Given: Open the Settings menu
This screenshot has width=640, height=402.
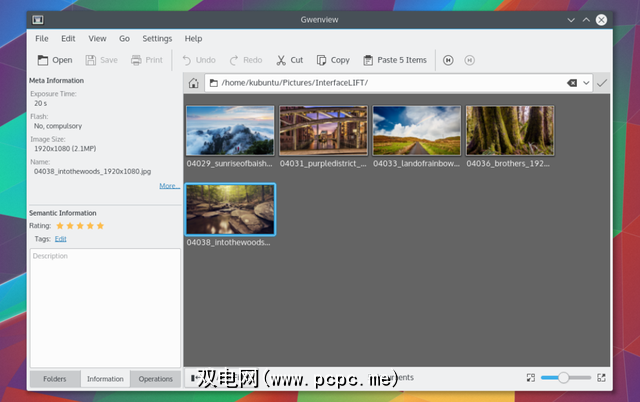Looking at the screenshot, I should point(157,38).
